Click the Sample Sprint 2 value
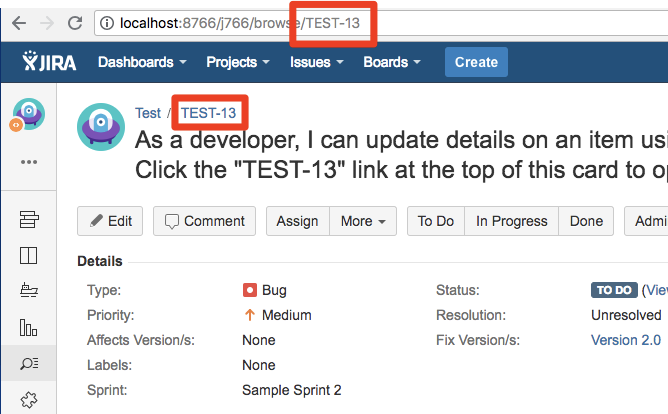The width and height of the screenshot is (668, 414). 291,390
